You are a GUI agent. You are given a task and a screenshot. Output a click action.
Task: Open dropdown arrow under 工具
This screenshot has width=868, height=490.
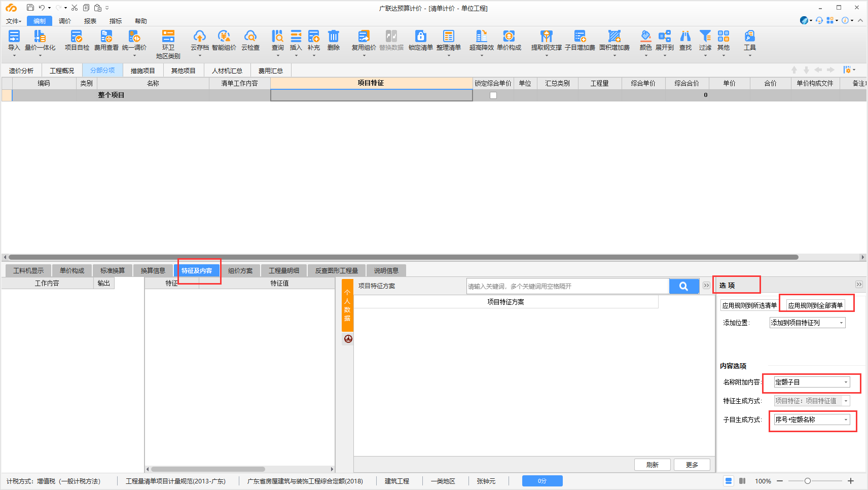click(750, 55)
